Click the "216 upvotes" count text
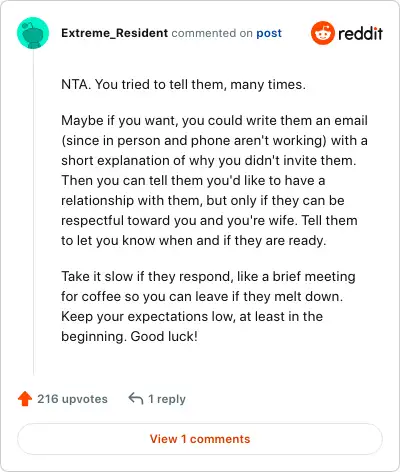The image size is (400, 472). 72,399
